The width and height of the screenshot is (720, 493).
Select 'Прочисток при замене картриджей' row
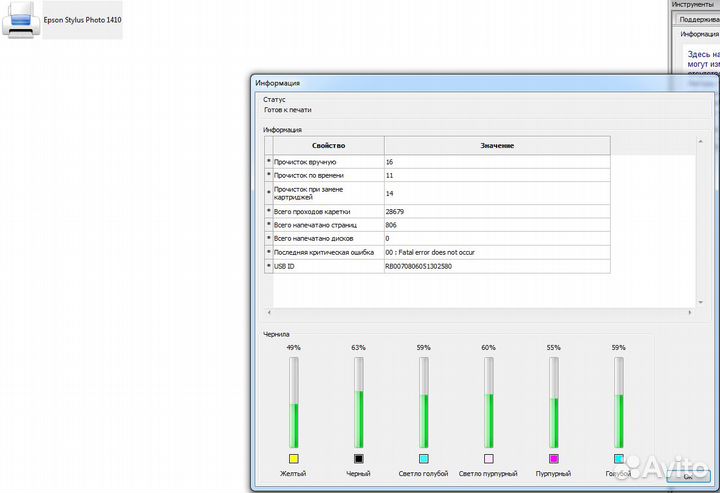coord(437,193)
